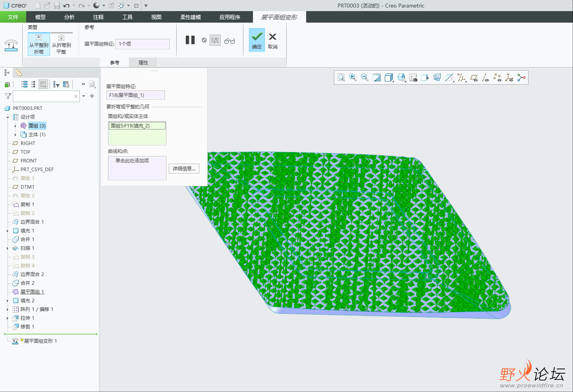Select 从平整到折弯 type option
Viewport: 573px width, 392px height.
(x=39, y=44)
